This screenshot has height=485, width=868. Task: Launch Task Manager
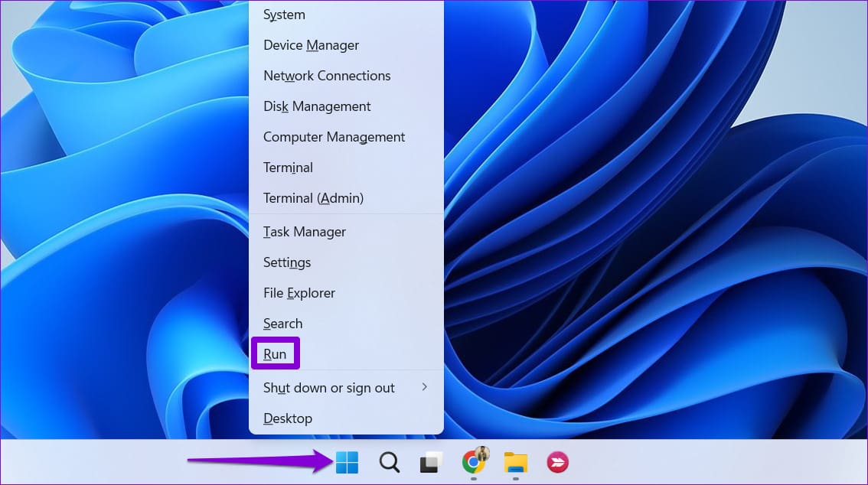click(x=304, y=232)
